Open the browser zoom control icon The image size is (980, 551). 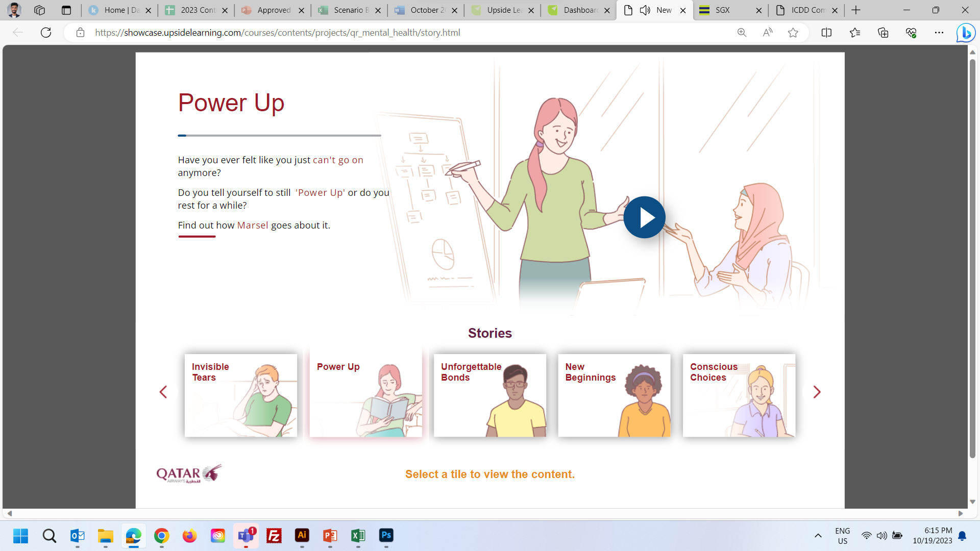(x=742, y=33)
